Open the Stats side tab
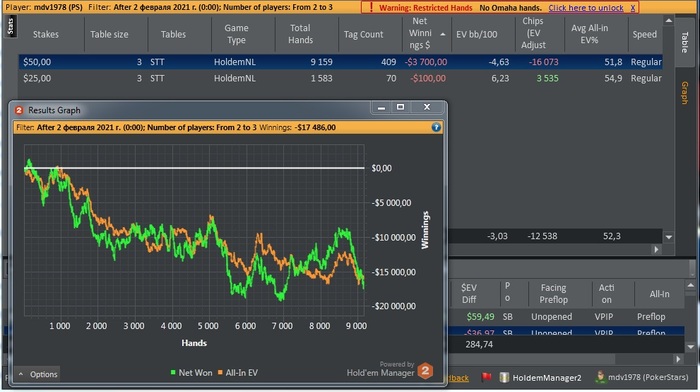Screen dimensions: 700x392 click(x=11, y=26)
